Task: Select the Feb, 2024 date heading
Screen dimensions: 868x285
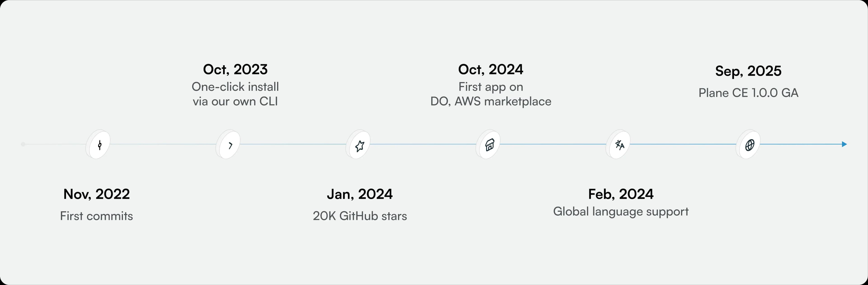Action: [x=621, y=194]
